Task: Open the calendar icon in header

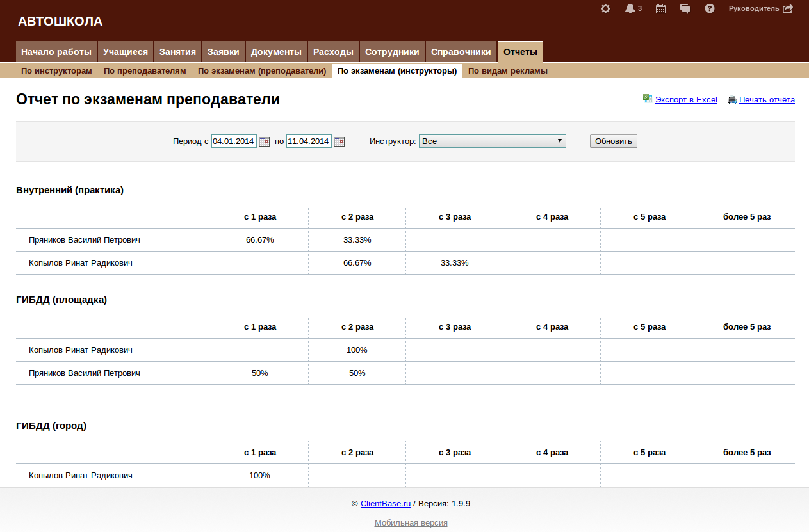Action: [660, 9]
